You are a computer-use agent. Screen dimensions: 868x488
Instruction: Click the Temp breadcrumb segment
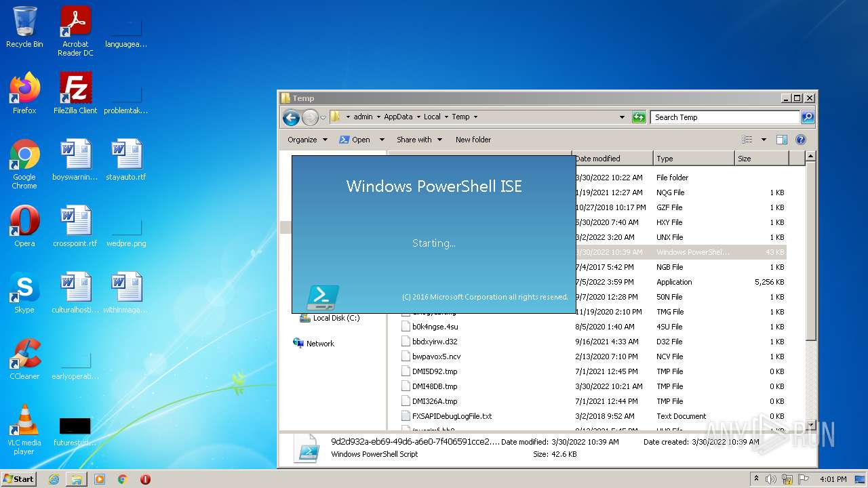point(460,117)
